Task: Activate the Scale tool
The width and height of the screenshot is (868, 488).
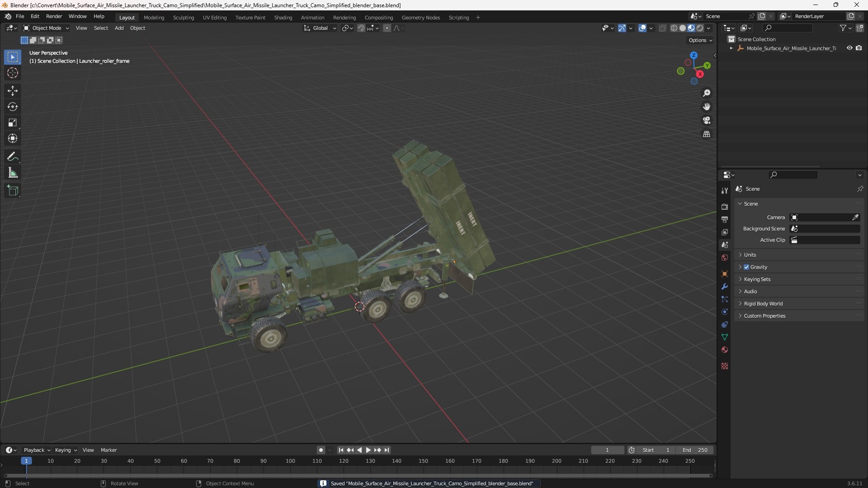Action: pos(13,122)
